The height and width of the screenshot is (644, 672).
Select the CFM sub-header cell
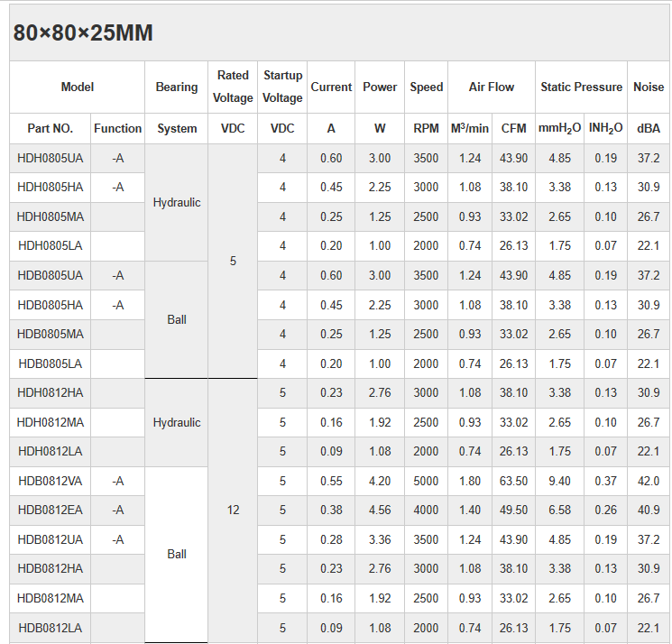(513, 128)
